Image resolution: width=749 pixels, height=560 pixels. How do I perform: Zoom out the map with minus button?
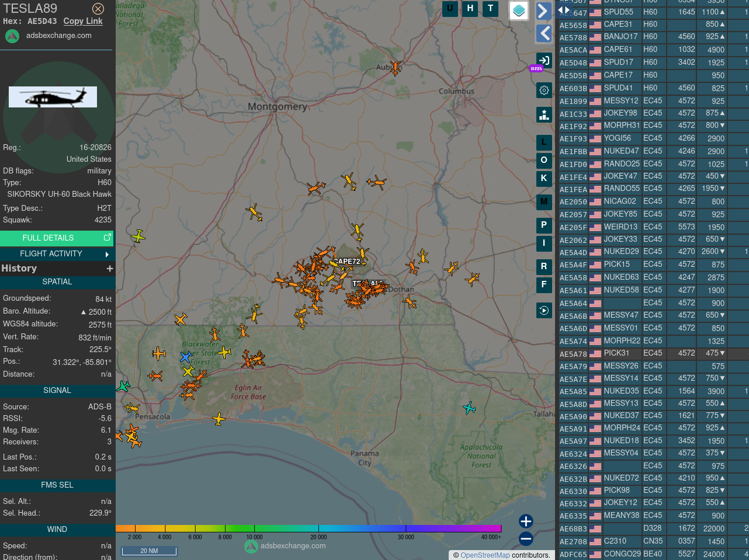click(x=526, y=539)
